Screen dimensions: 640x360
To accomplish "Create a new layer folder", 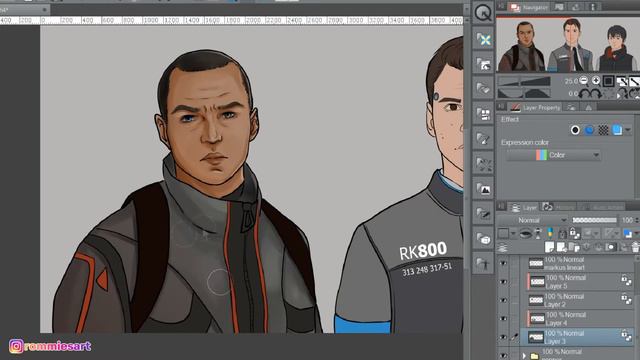I will (574, 247).
